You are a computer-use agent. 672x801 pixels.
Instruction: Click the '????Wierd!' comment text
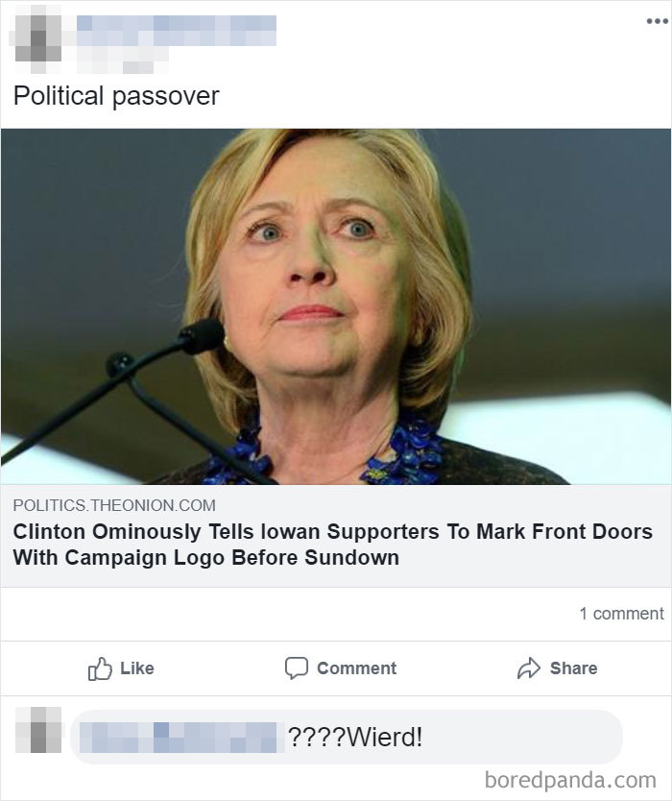pos(355,738)
